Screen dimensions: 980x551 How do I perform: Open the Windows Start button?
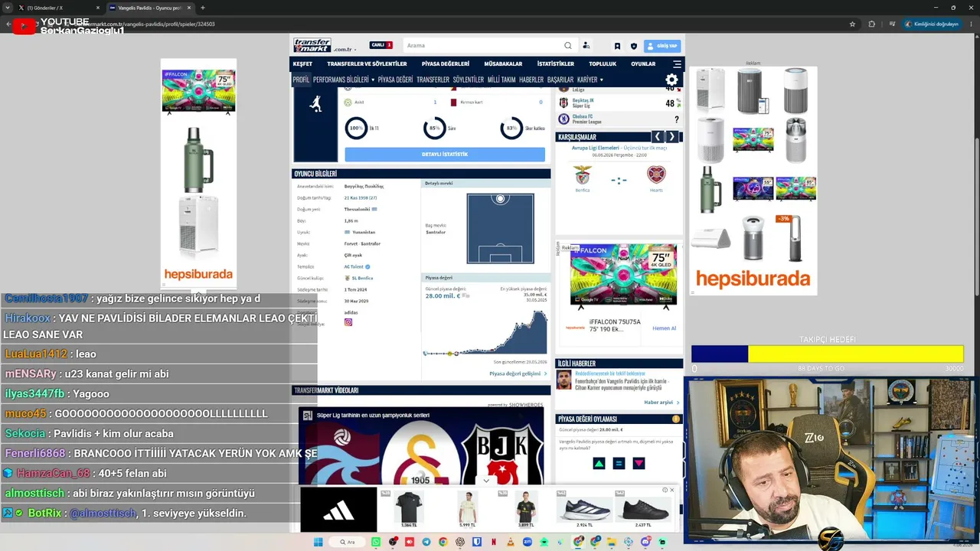click(318, 542)
